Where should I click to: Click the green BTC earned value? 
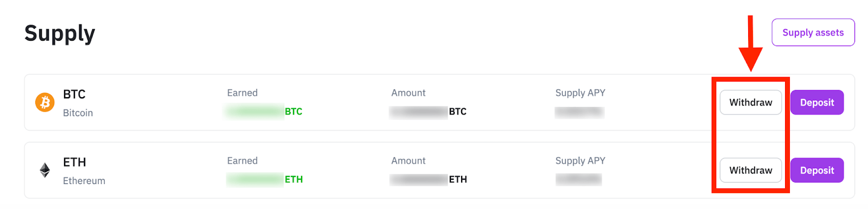click(264, 111)
